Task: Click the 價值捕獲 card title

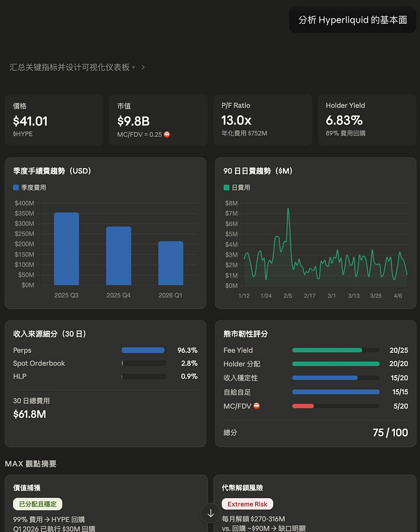Action: pyautogui.click(x=27, y=488)
